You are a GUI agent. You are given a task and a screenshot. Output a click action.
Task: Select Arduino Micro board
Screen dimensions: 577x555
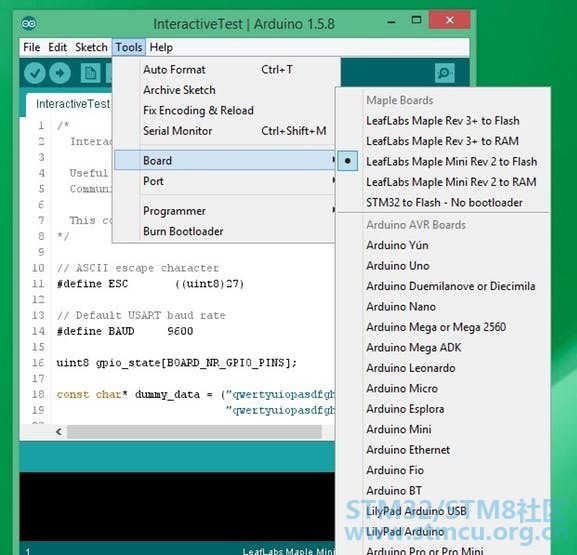point(443,389)
